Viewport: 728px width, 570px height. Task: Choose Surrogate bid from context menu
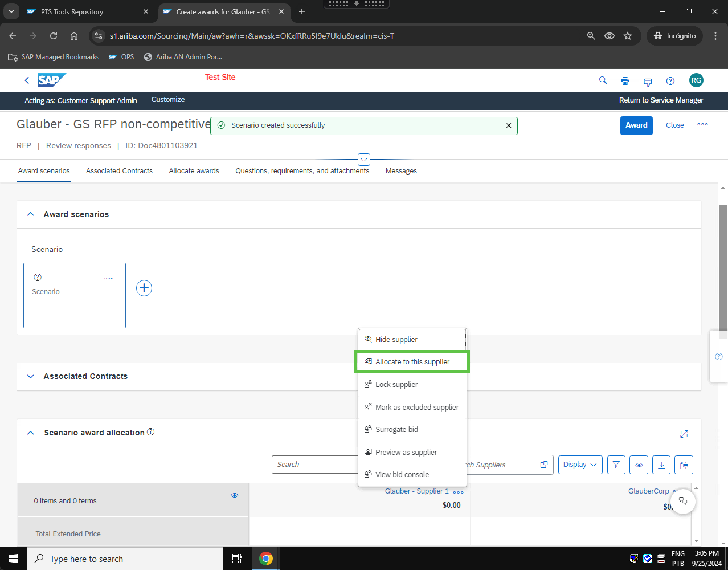[x=396, y=430]
